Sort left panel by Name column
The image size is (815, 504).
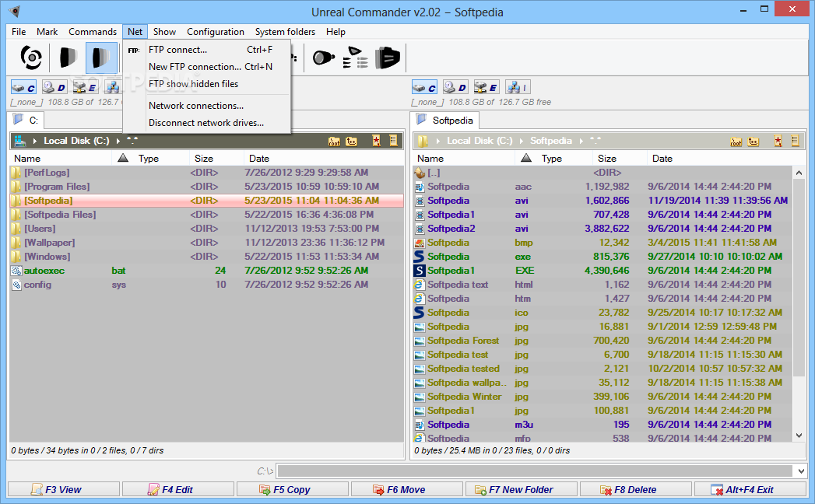click(60, 159)
